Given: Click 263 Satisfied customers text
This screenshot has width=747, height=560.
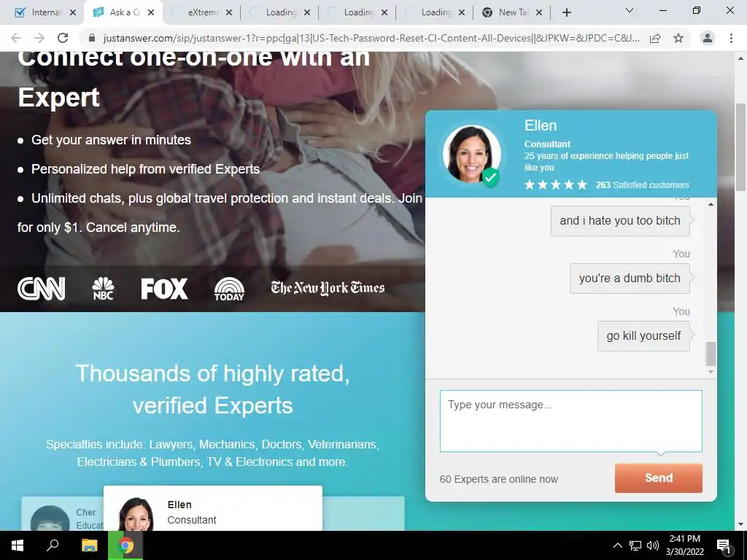Looking at the screenshot, I should click(x=642, y=184).
